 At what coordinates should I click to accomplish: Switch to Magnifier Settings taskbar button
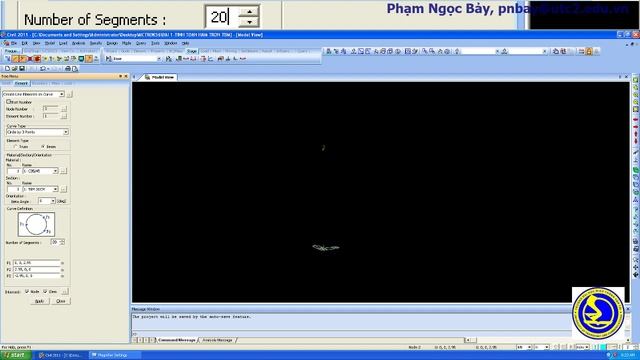[114, 356]
